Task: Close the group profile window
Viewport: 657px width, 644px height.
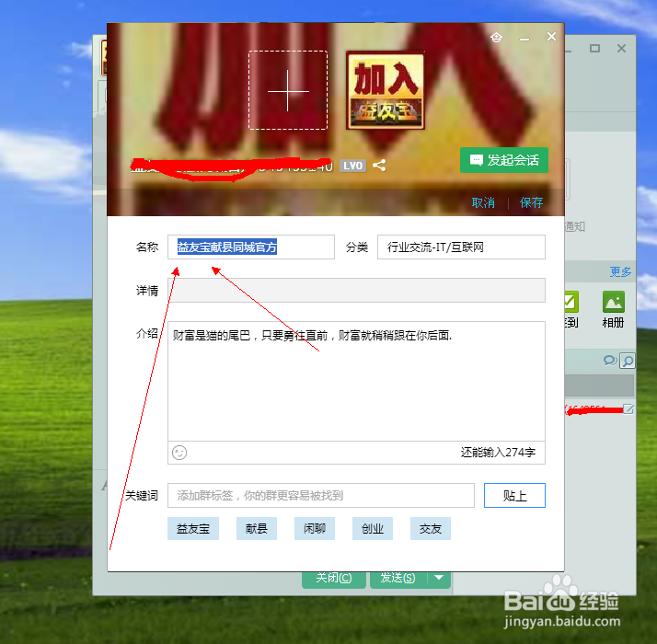Action: pos(551,37)
